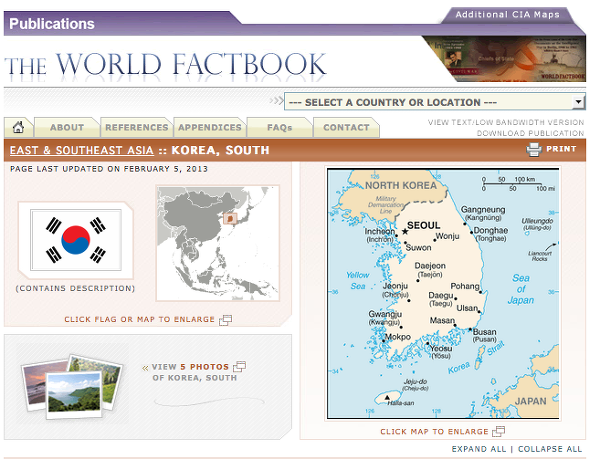Click The World Factbook title logo
Image resolution: width=600 pixels, height=459 pixels.
tap(166, 65)
